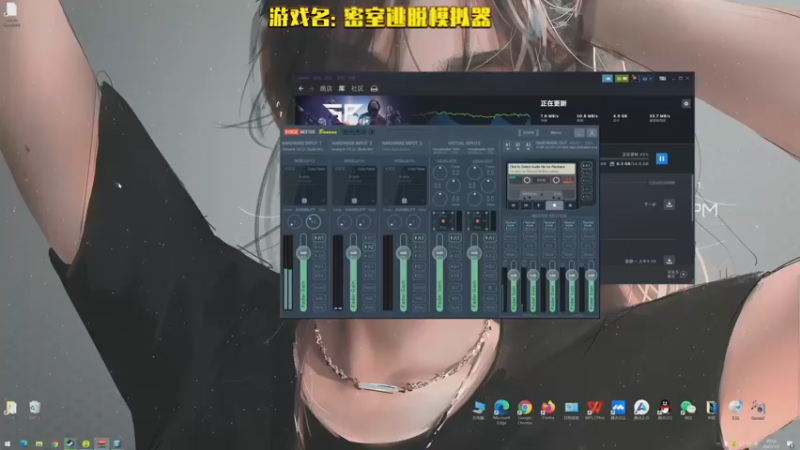Screen dimensions: 800x450
Task: Mute Hardware Input 1 strip
Action: [x=319, y=308]
